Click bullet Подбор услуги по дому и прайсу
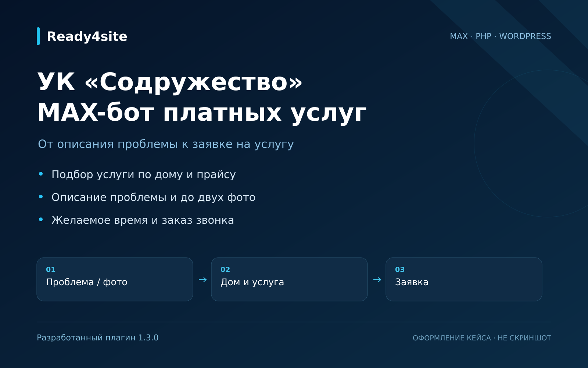588x368 pixels. tap(144, 174)
